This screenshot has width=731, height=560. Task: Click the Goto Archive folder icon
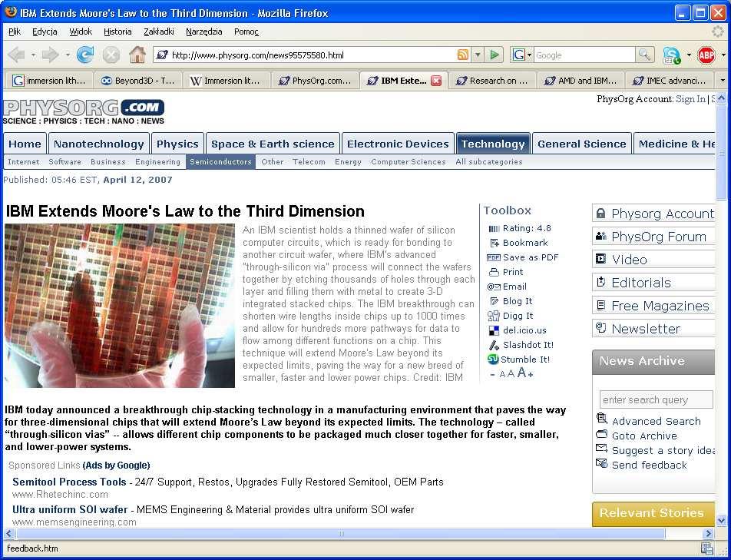(x=602, y=434)
